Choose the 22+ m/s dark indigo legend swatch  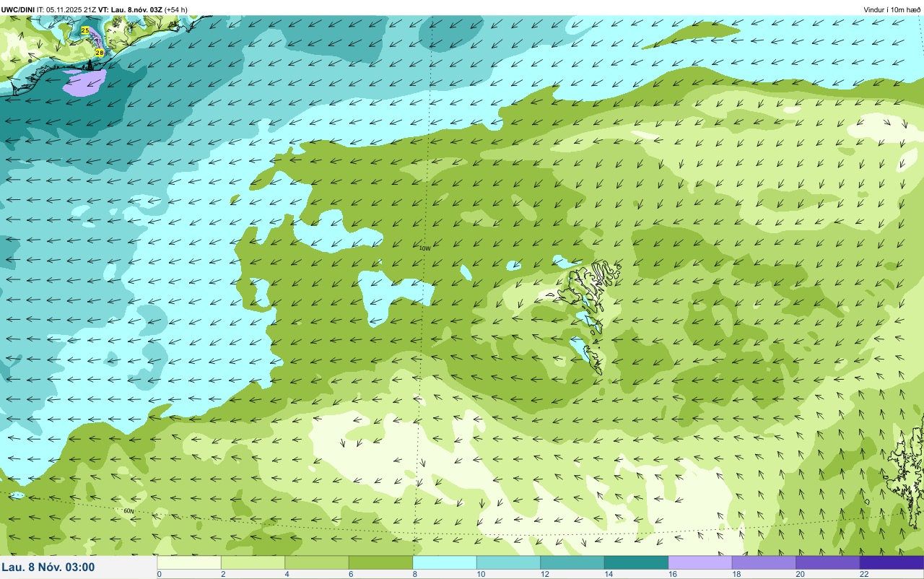tap(892, 562)
